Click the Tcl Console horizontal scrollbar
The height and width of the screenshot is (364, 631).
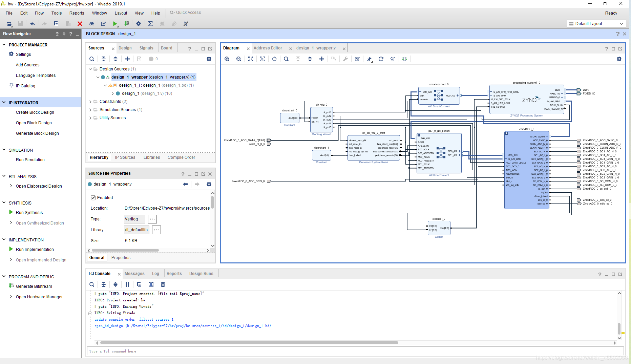[249, 343]
